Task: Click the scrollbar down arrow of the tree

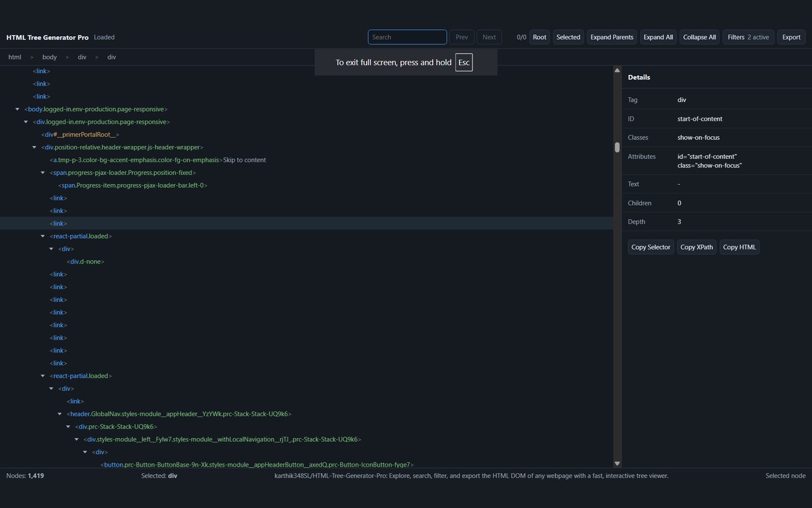Action: (617, 464)
